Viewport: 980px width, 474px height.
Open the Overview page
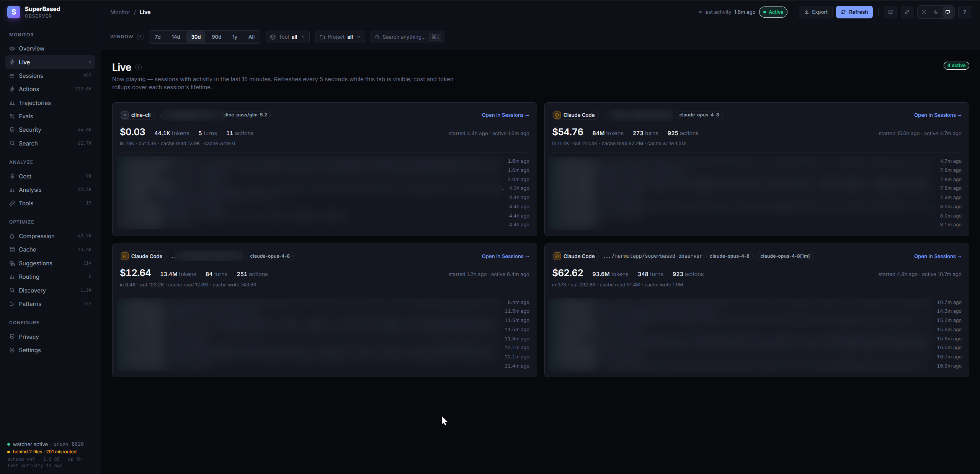[x=50, y=49]
